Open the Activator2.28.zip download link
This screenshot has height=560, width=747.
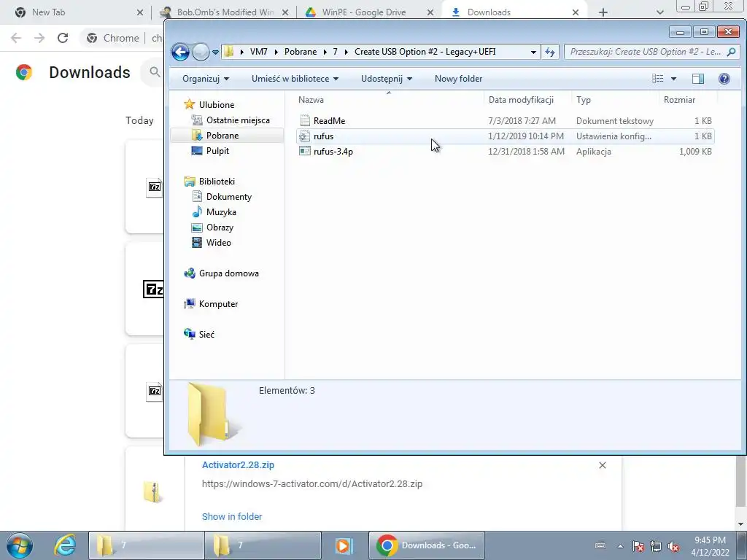click(238, 465)
